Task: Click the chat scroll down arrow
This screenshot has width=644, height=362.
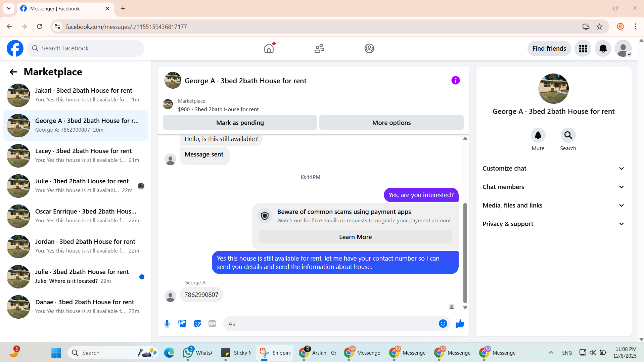Action: (x=465, y=308)
